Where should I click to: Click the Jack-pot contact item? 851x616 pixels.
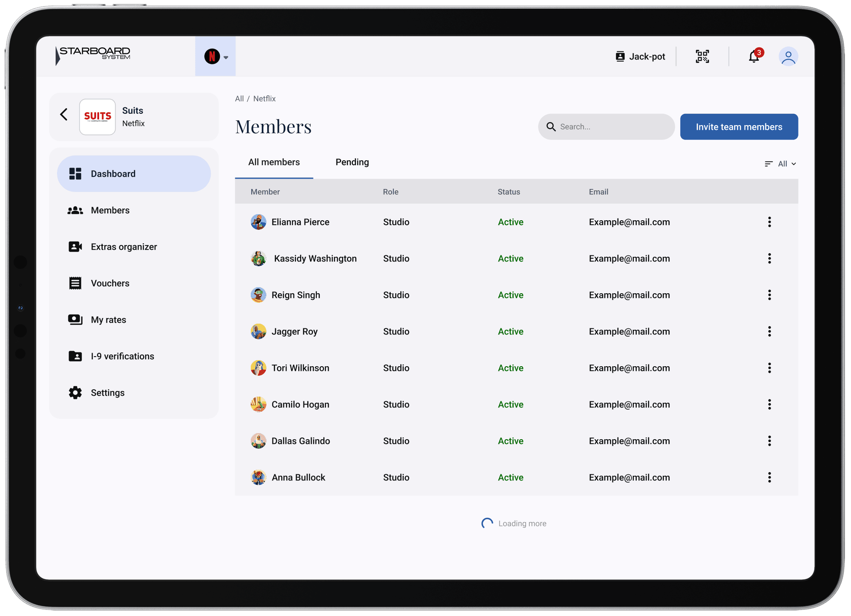coord(640,56)
